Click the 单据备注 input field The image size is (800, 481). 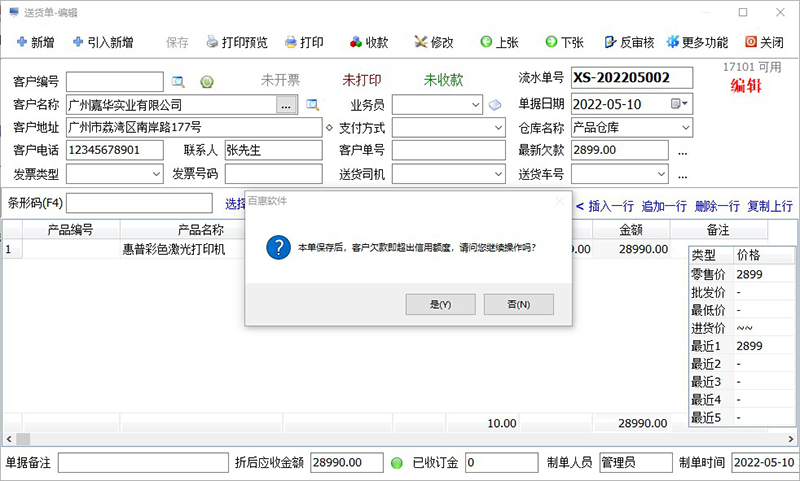coord(143,463)
